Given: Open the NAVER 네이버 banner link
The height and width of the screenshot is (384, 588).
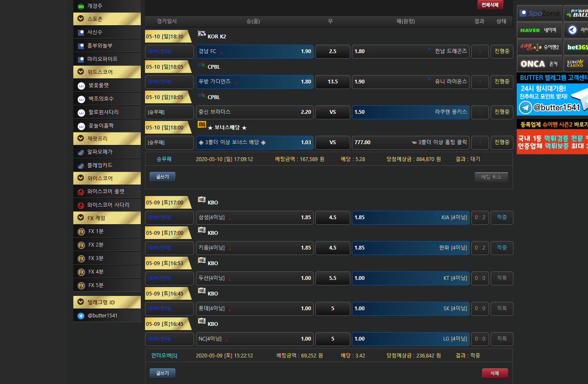Looking at the screenshot, I should 539,30.
